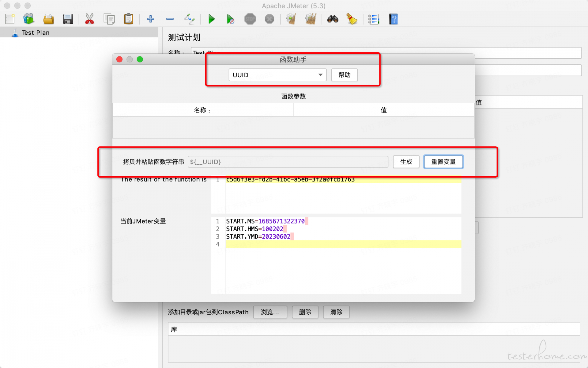Click the Reset search broom icon
Image resolution: width=588 pixels, height=368 pixels.
pyautogui.click(x=352, y=19)
